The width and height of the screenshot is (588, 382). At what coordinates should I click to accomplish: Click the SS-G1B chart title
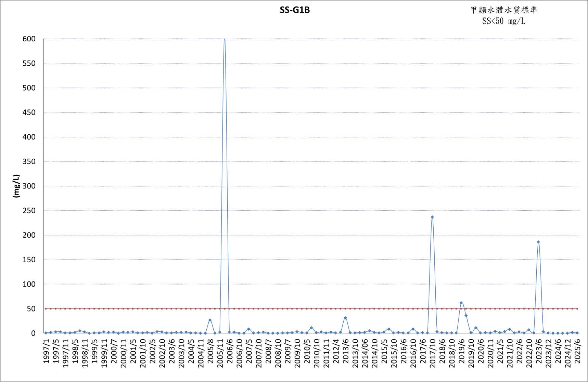(x=295, y=10)
